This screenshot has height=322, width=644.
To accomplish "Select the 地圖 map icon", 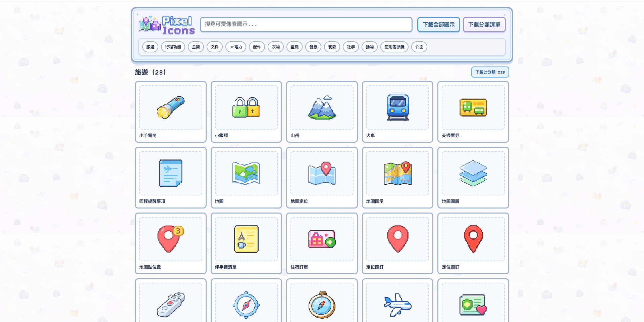I will tap(246, 173).
